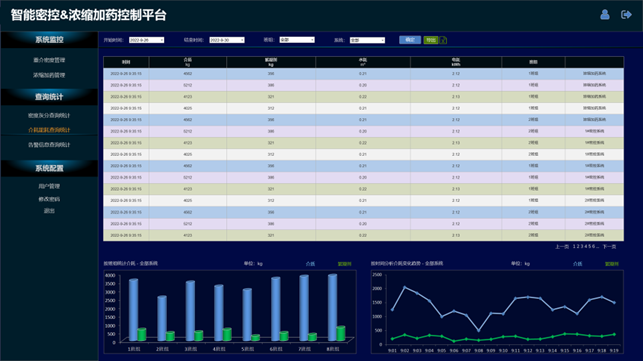Open 密度灰分查询统计 menu item
This screenshot has height=361, width=643.
point(49,115)
